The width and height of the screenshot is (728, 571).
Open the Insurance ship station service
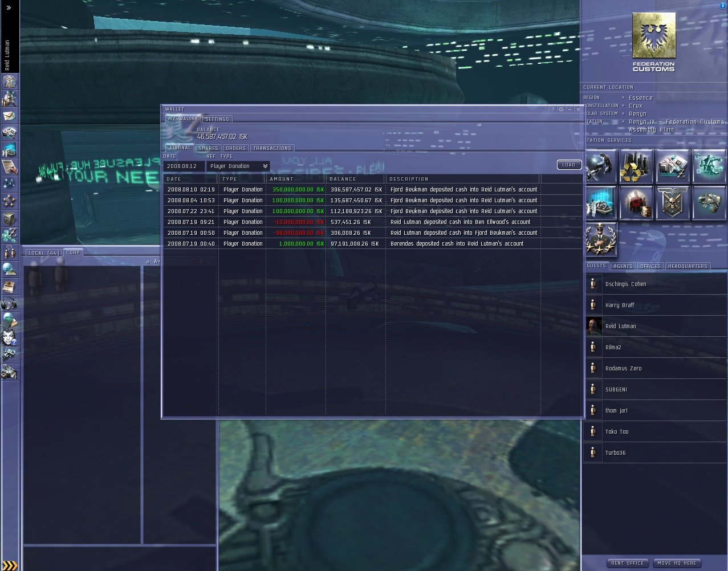[x=709, y=202]
